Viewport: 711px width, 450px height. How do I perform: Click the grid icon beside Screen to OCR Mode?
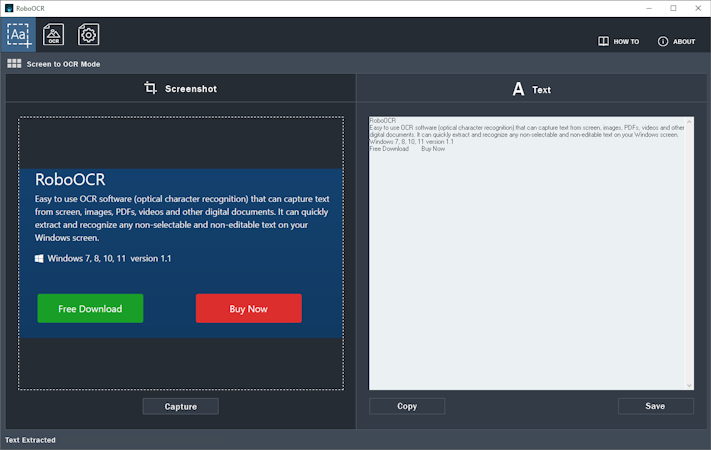14,64
